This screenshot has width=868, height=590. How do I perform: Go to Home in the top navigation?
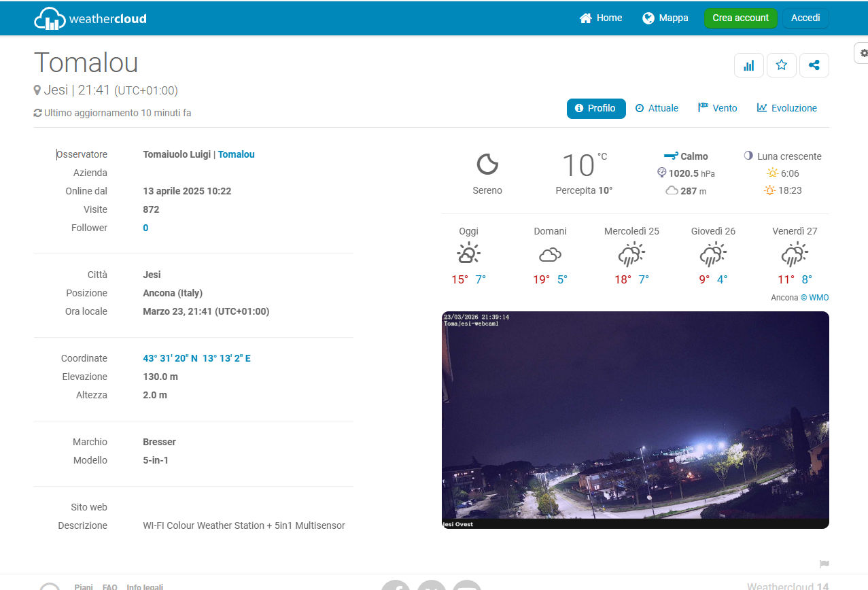point(601,18)
